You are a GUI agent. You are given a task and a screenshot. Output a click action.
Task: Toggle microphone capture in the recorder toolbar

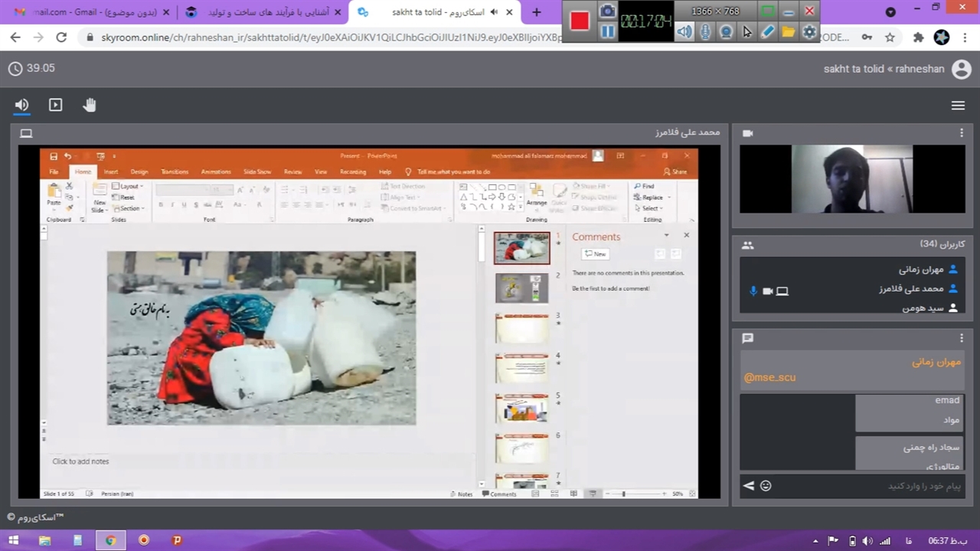coord(705,32)
